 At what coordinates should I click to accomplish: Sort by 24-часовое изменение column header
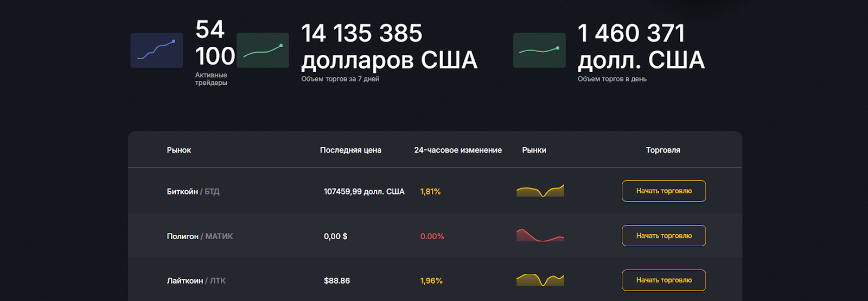click(458, 150)
